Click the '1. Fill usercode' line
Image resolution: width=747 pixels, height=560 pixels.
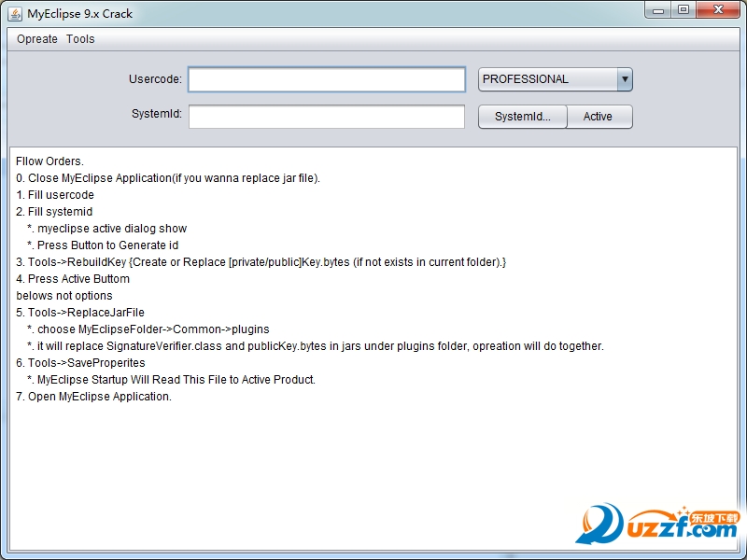tap(55, 195)
